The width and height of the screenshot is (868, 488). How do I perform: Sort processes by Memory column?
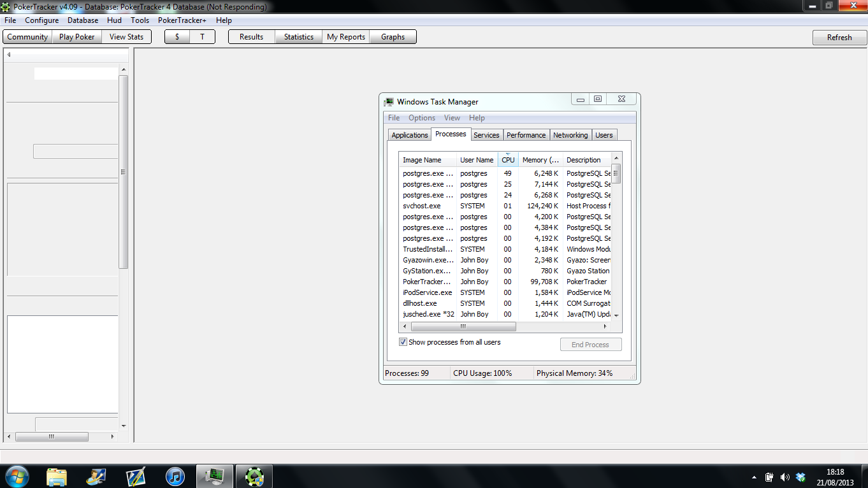pos(540,160)
